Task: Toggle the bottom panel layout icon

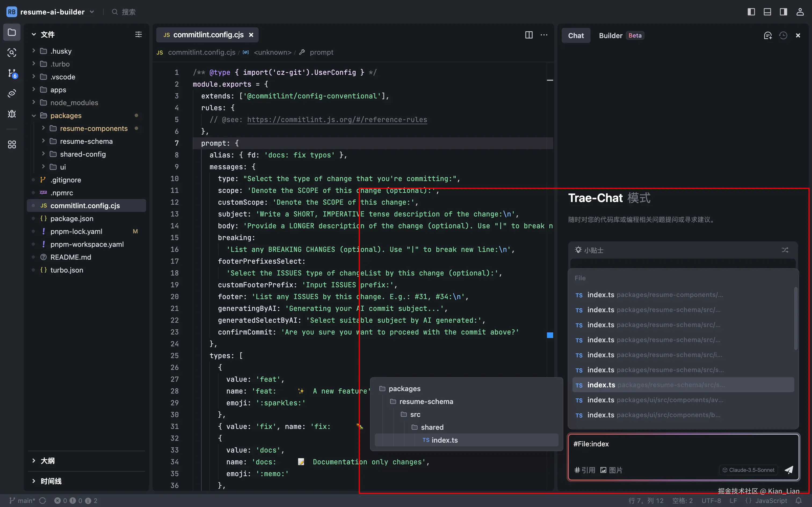Action: point(767,12)
